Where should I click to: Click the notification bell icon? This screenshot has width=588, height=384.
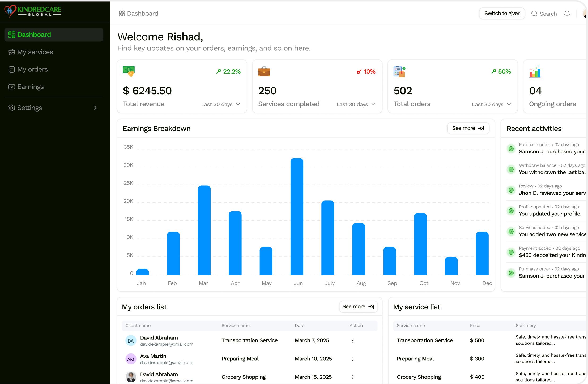(567, 14)
